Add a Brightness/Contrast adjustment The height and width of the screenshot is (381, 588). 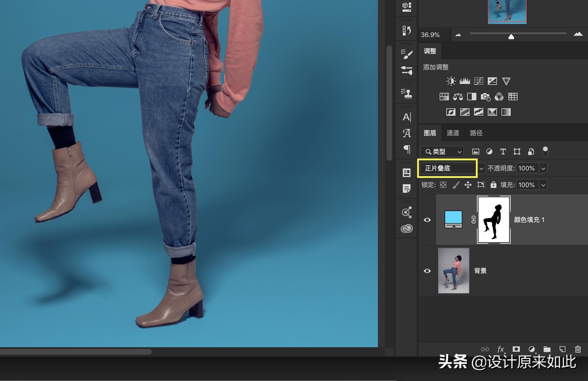[451, 81]
